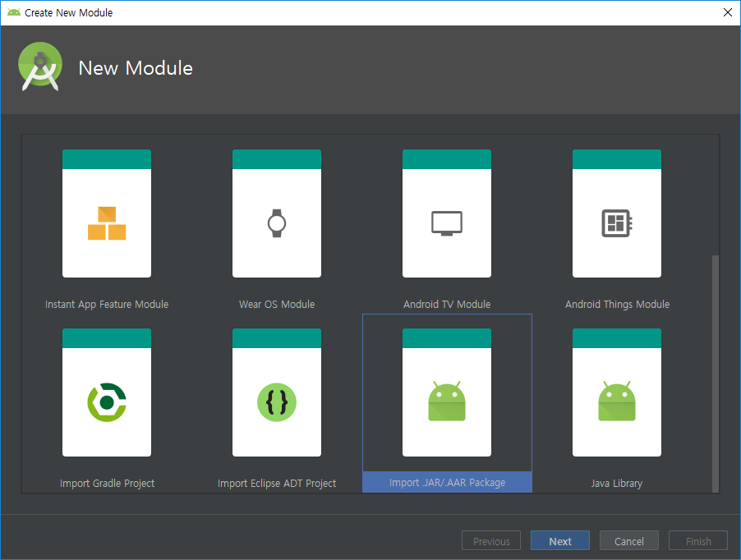Click the Import .JAR/.AAR Package android icon
This screenshot has height=560, width=741.
[x=447, y=402]
